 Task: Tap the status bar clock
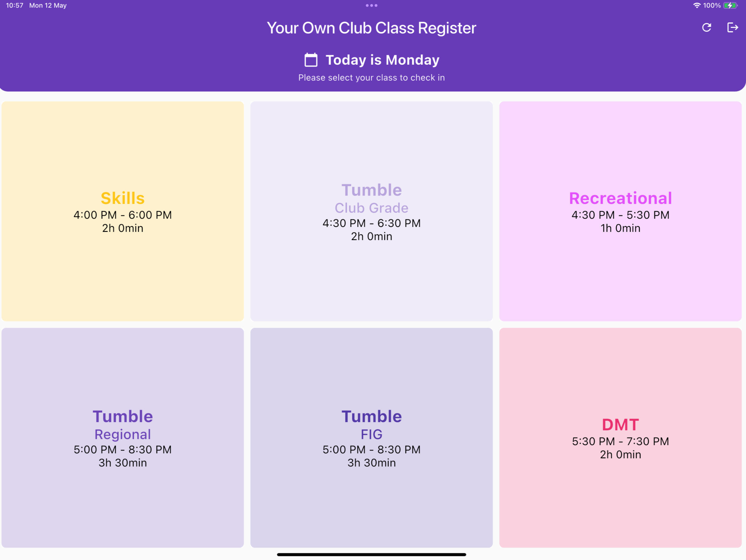[x=15, y=6]
